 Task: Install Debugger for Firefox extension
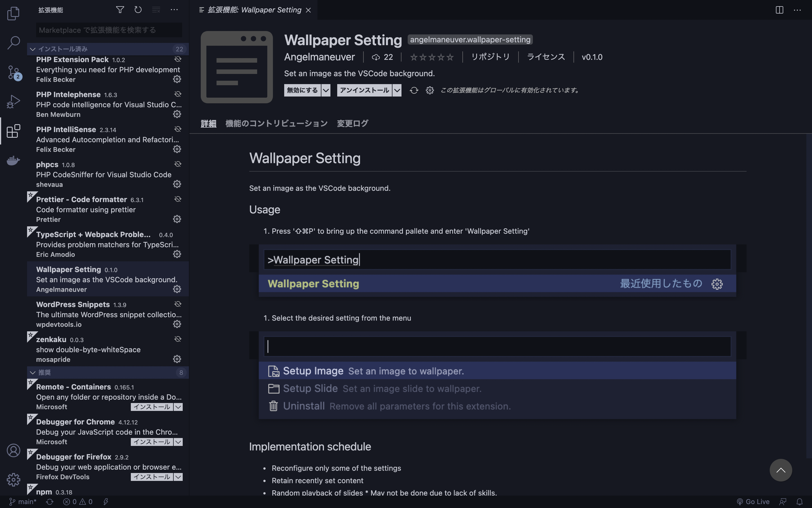pyautogui.click(x=152, y=477)
